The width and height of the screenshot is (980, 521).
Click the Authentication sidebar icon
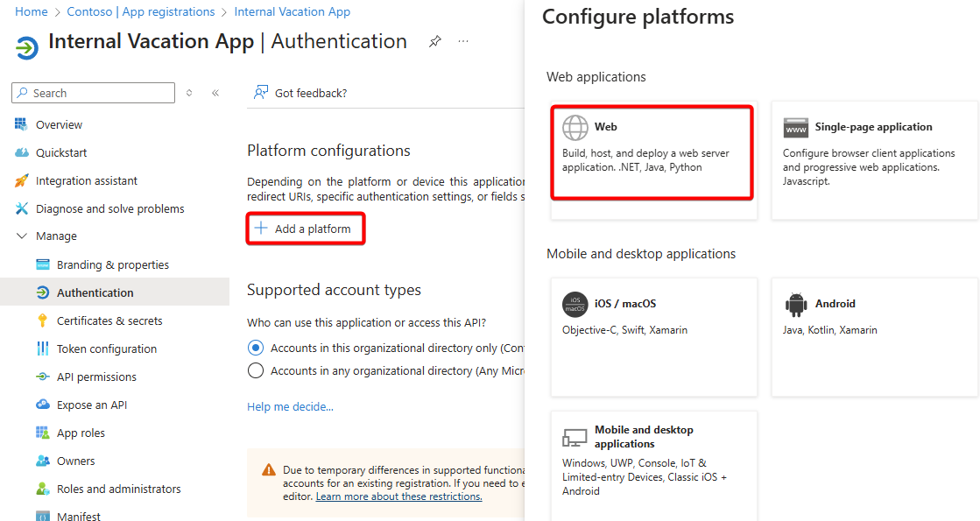pos(43,292)
